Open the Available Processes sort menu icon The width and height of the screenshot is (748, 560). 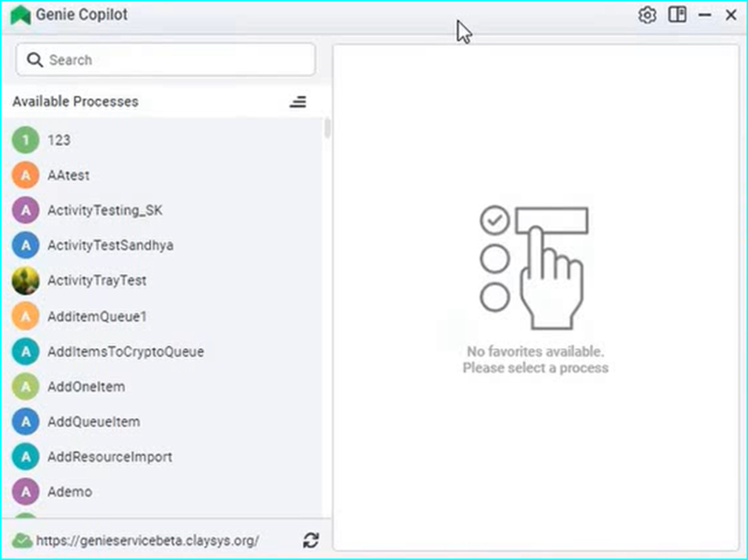[298, 102]
